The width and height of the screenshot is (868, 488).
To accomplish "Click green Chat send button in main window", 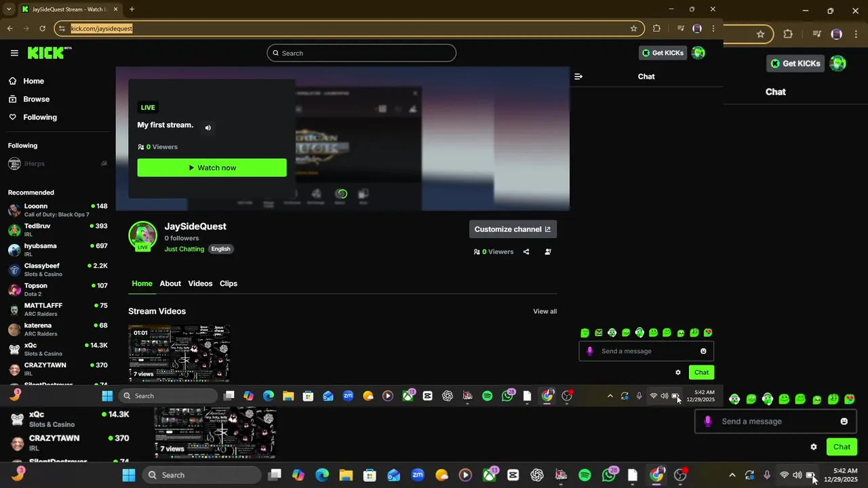I will [701, 372].
